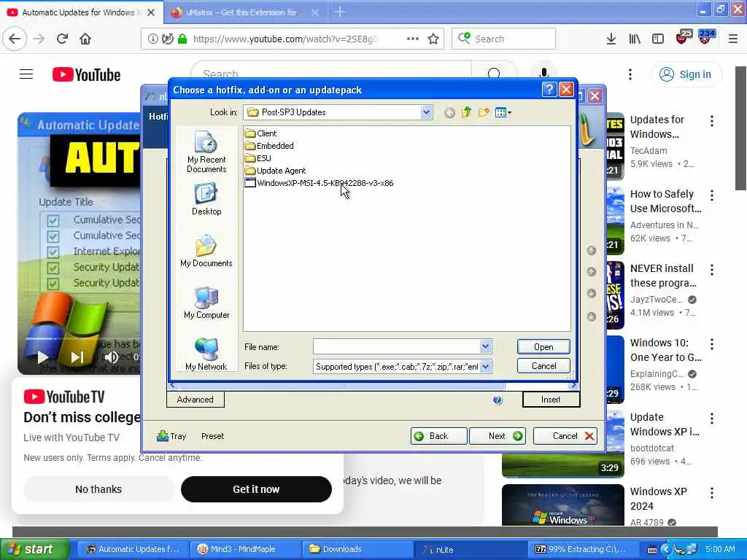Expand the File name dropdown arrow
This screenshot has height=560, width=747.
485,346
